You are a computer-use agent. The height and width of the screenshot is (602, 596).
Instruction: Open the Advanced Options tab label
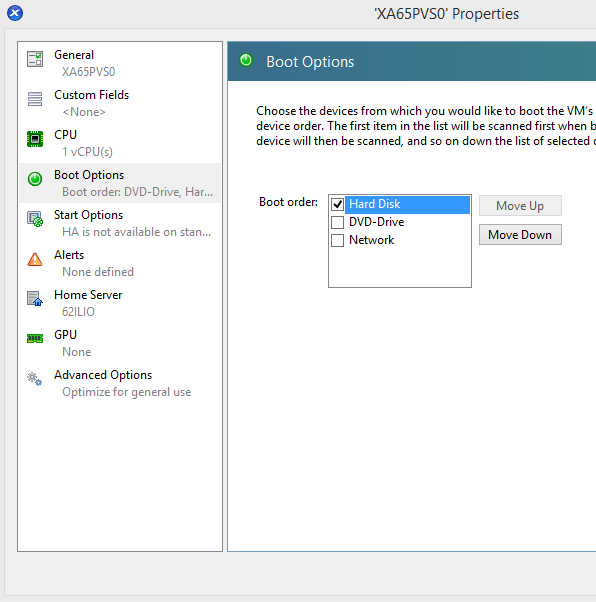click(x=103, y=375)
